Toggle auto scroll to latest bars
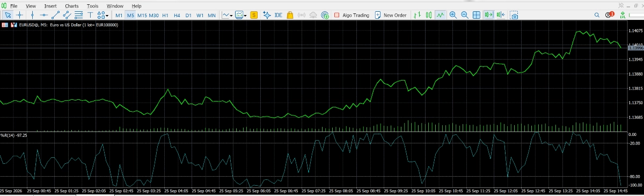This screenshot has width=644, height=196. point(489,15)
